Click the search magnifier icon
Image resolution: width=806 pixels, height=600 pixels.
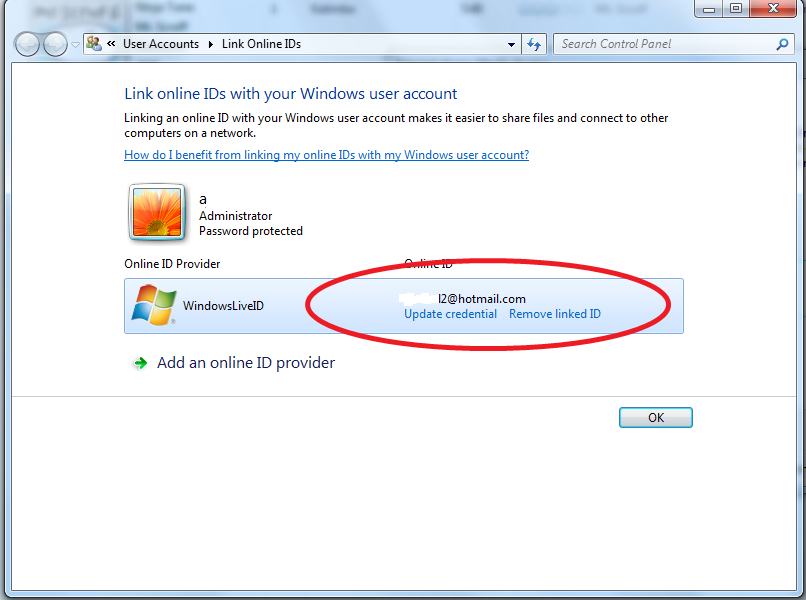point(782,44)
